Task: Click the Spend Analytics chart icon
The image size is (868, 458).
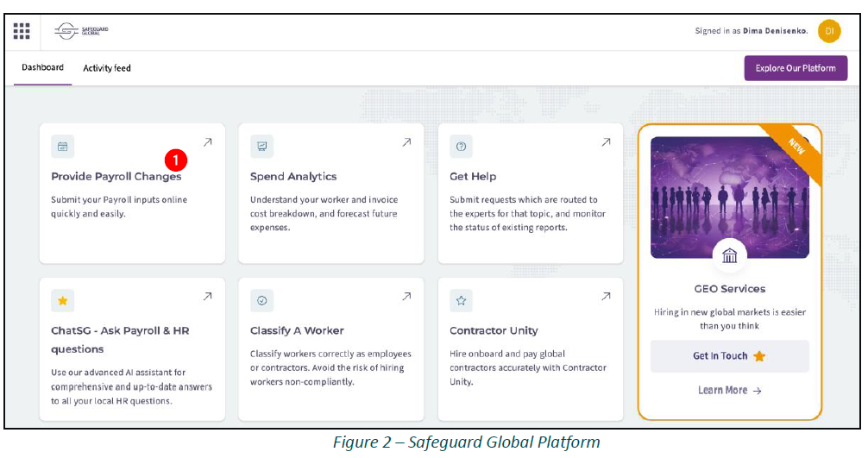Action: click(x=261, y=147)
